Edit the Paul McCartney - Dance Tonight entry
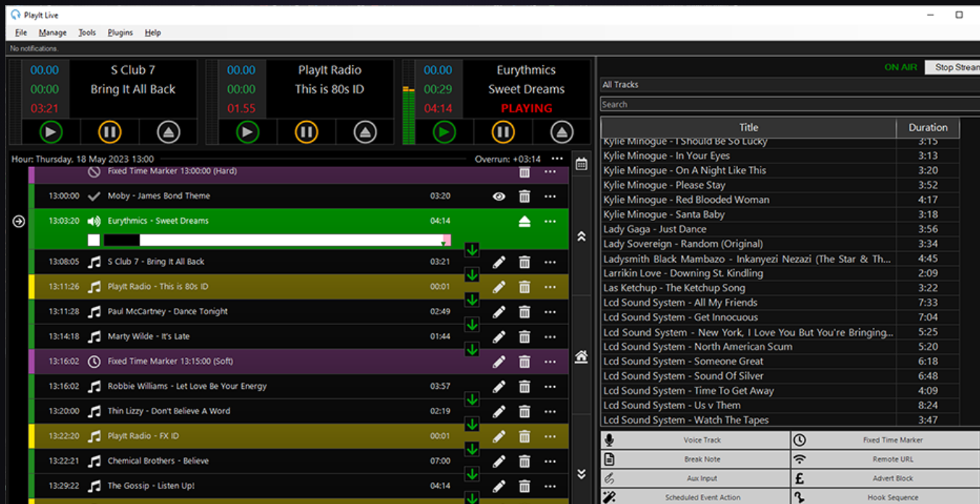Image resolution: width=980 pixels, height=504 pixels. pos(498,311)
